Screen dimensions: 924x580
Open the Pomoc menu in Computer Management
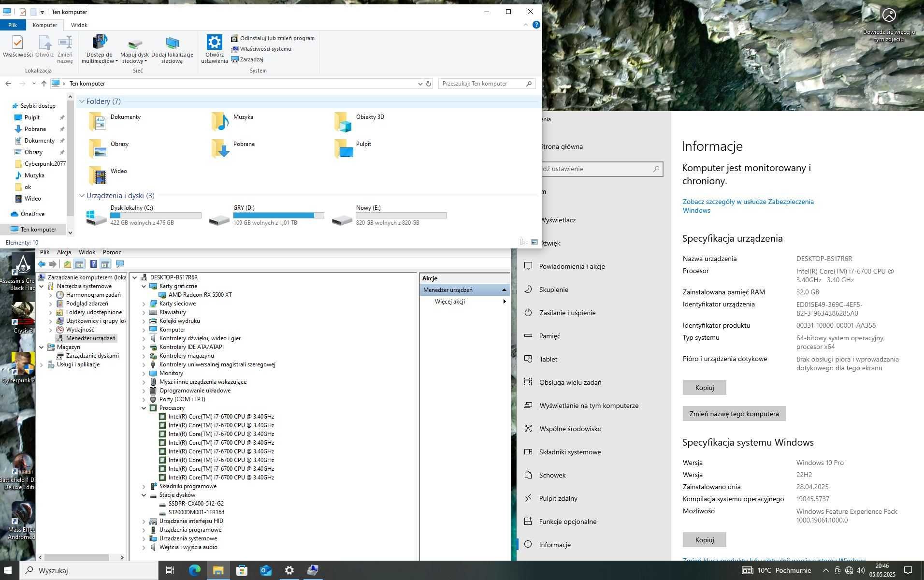112,252
